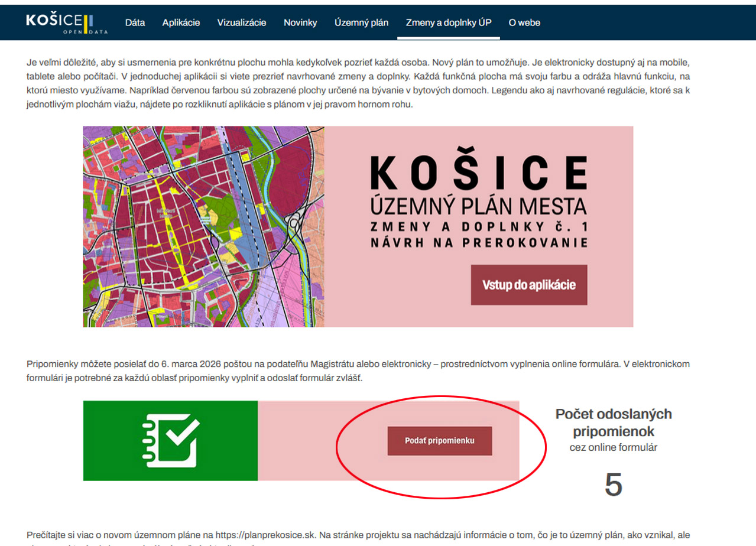The height and width of the screenshot is (546, 756).
Task: Click the Počet odoslaných pripomienok heading
Action: (613, 422)
